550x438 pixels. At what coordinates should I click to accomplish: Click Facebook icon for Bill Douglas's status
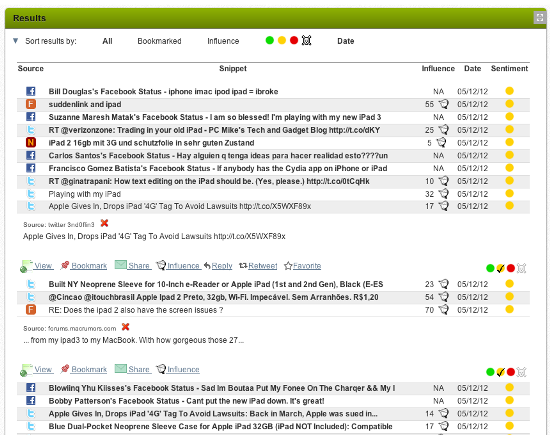31,91
